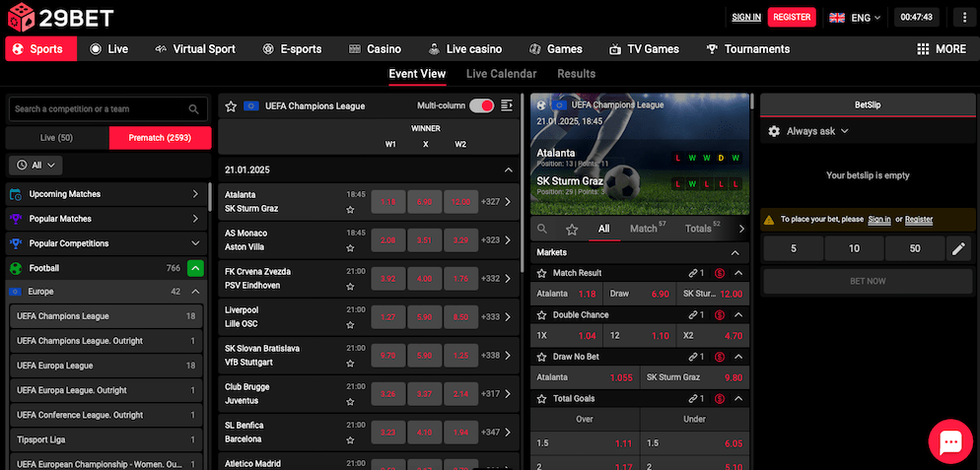Click the Register link in betslip notice

click(919, 220)
